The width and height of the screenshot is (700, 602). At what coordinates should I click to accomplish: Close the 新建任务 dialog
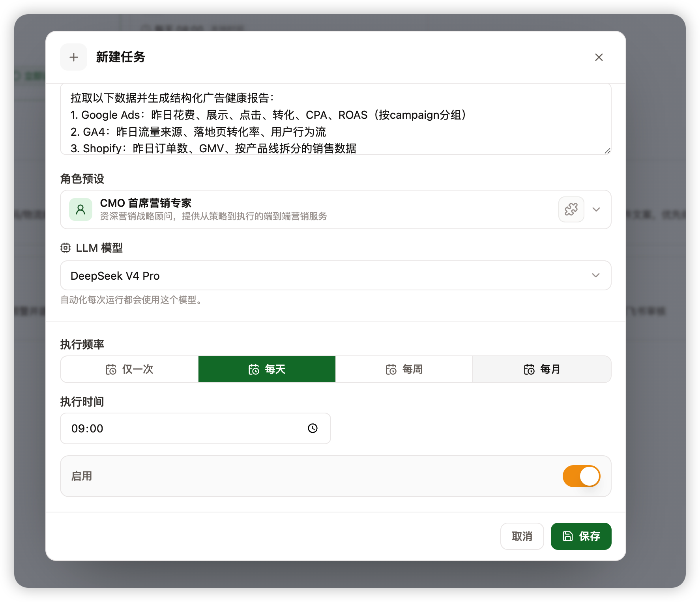(x=599, y=57)
